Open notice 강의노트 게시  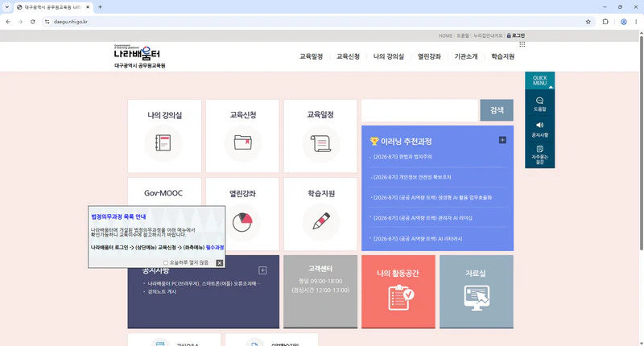pyautogui.click(x=162, y=292)
